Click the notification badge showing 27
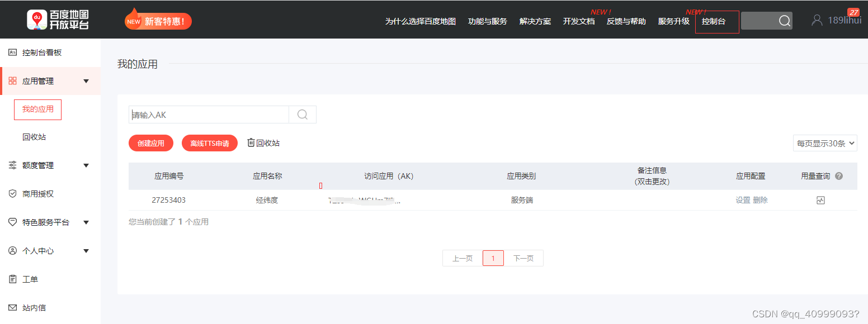The height and width of the screenshot is (324, 868). (x=853, y=12)
